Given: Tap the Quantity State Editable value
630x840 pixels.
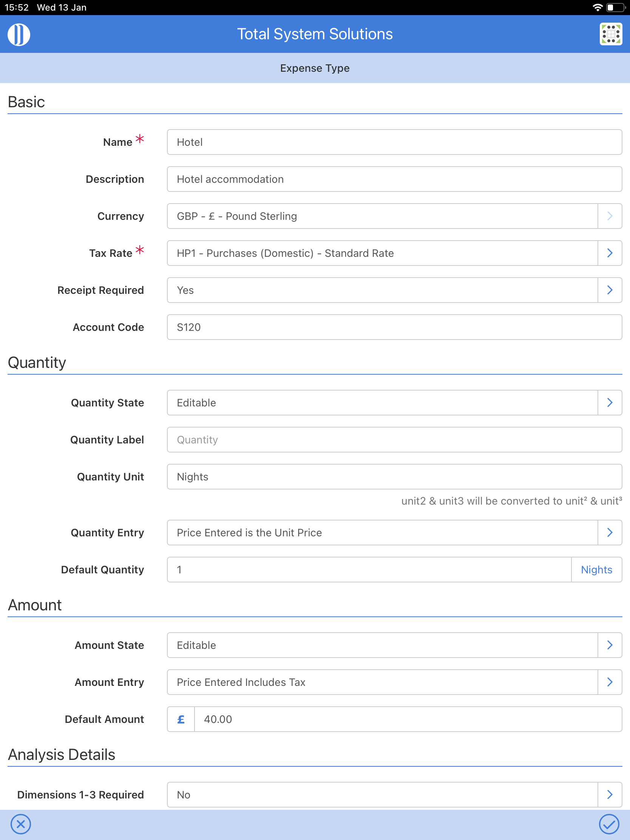Looking at the screenshot, I should [382, 403].
